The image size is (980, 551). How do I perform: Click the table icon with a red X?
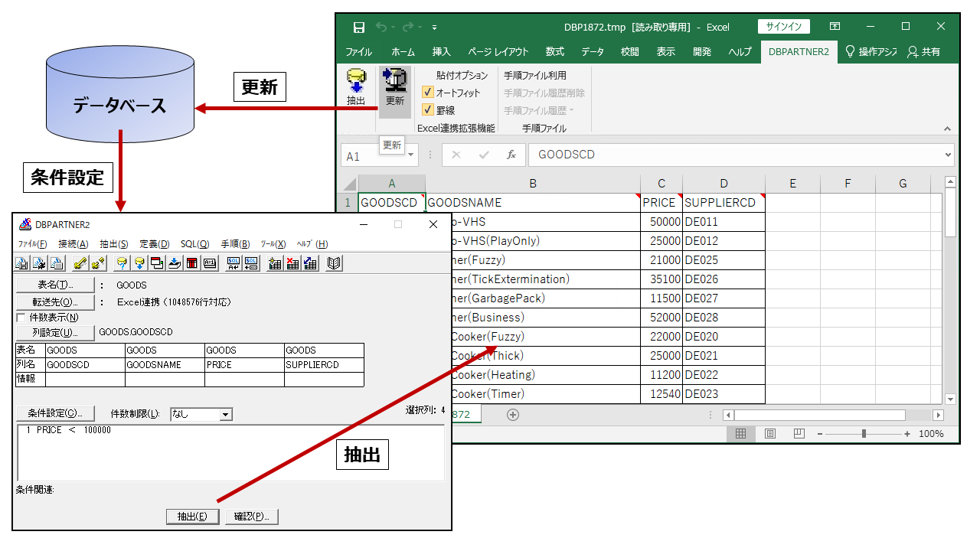point(292,263)
